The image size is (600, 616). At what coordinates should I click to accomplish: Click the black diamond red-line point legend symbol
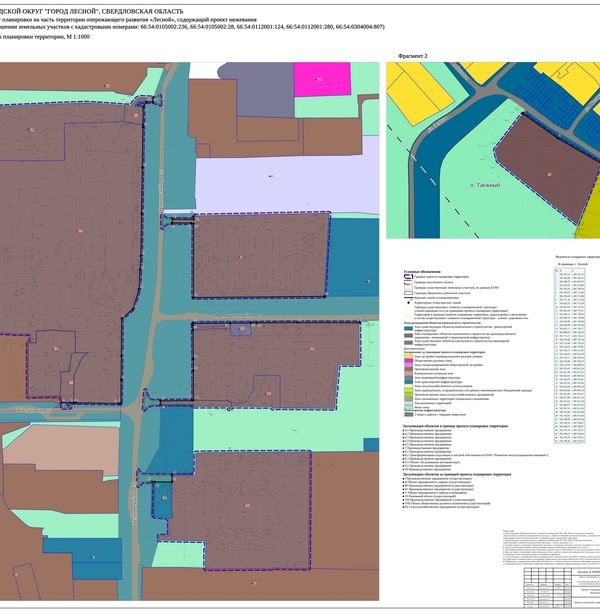pos(409,302)
